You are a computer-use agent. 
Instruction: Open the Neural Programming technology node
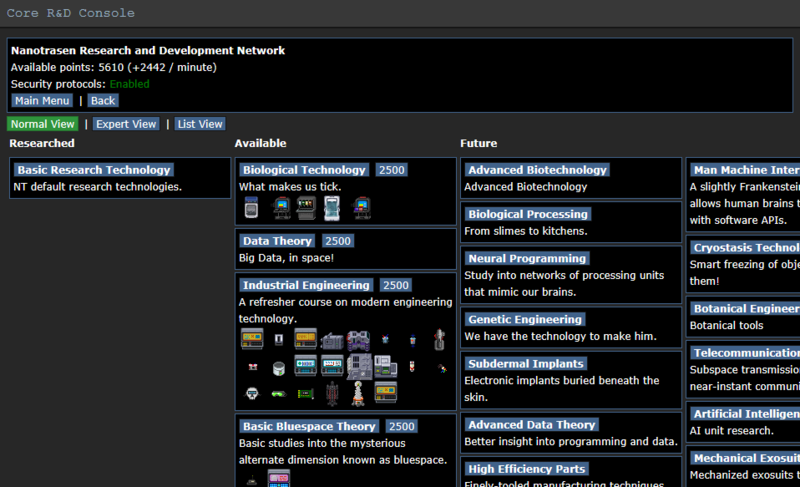click(x=526, y=258)
